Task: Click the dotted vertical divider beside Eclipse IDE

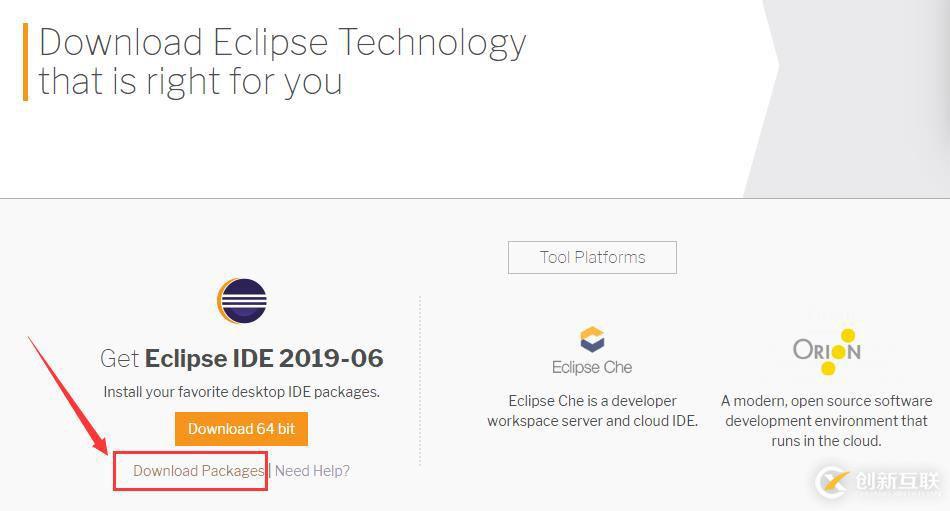Action: 420,380
